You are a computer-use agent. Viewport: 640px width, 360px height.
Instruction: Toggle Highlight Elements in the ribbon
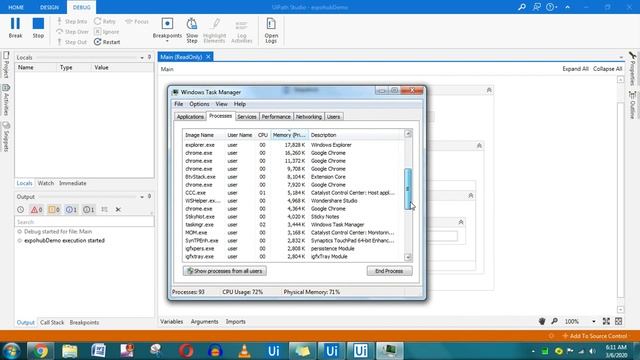(214, 30)
